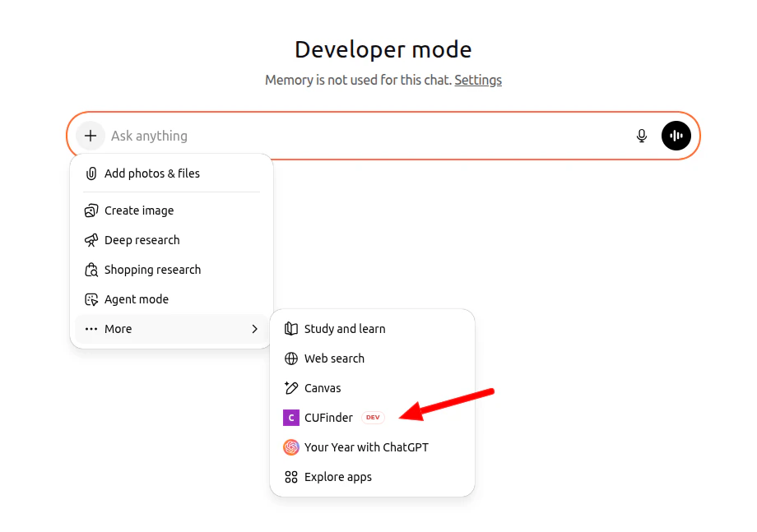
Task: Open Your Year with ChatGPT
Action: point(372,447)
